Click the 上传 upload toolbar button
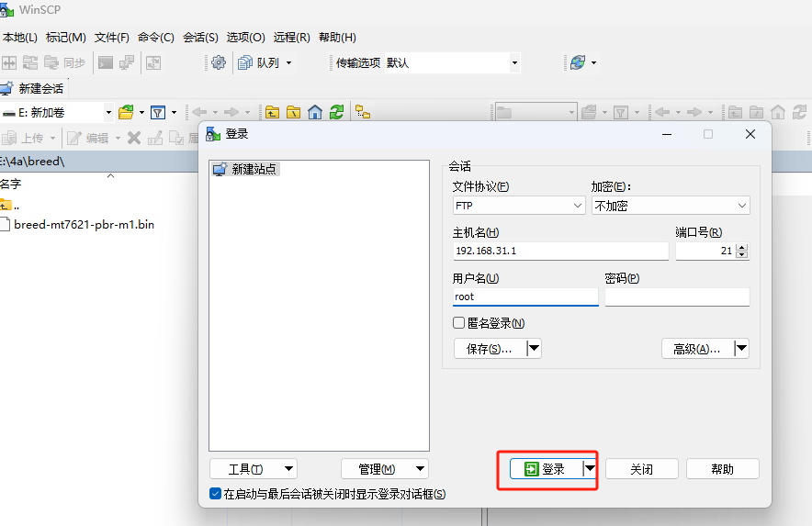Viewport: 812px width, 526px height. (24, 139)
